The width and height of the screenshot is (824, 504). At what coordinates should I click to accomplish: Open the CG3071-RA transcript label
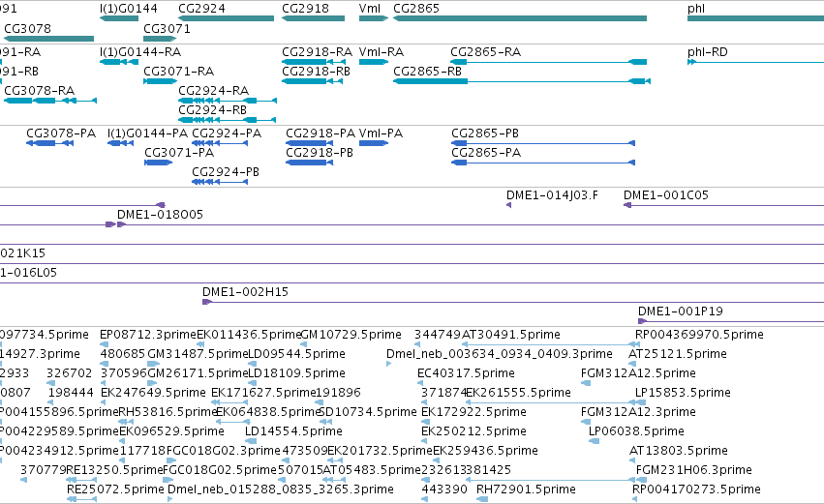[x=179, y=72]
